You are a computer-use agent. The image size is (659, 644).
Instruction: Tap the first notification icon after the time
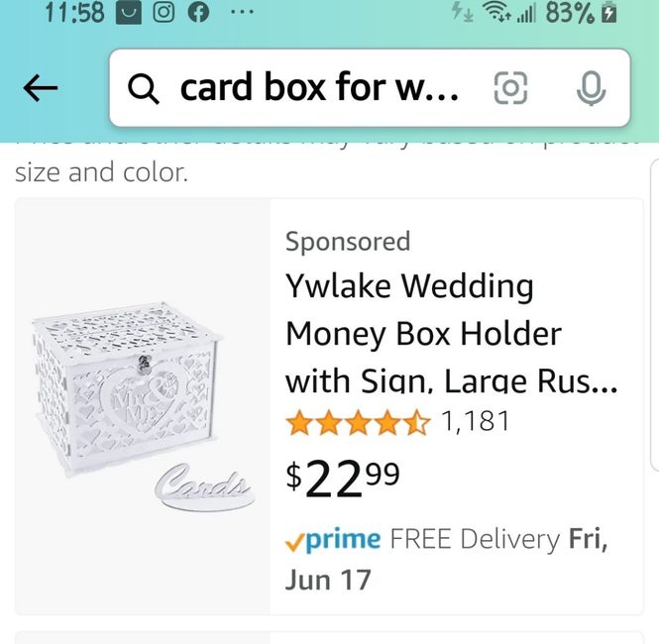pos(130,14)
